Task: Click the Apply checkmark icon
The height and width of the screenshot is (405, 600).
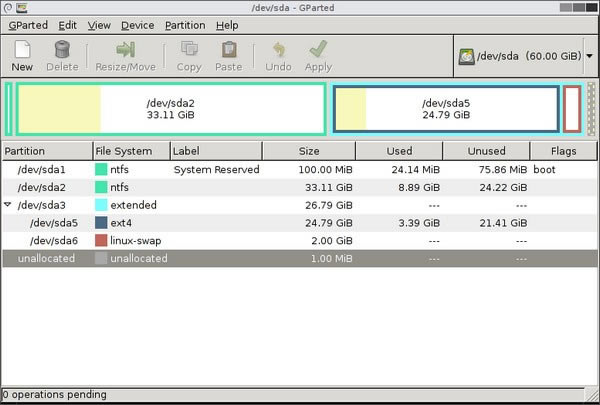Action: [x=318, y=50]
